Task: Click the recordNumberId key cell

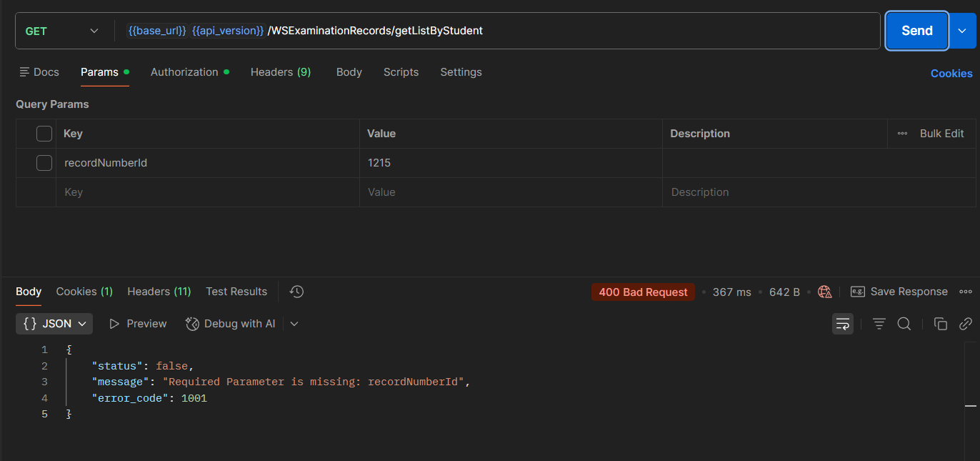Action: tap(207, 163)
